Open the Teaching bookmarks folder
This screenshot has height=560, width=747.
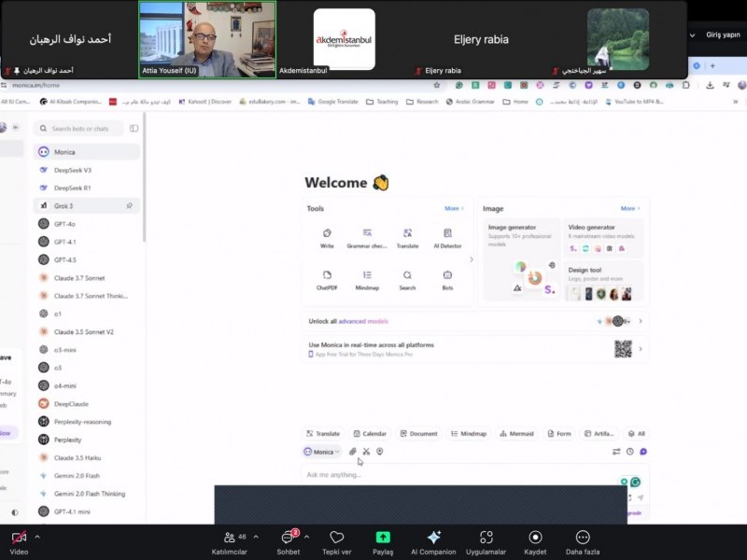coord(382,102)
